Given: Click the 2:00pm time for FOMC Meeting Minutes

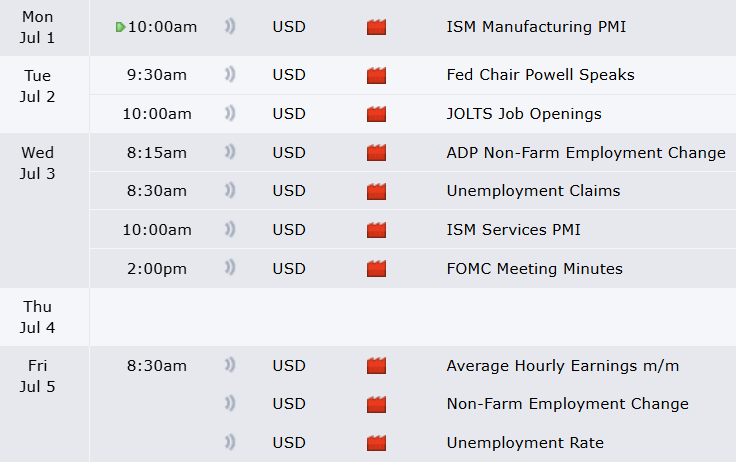Looking at the screenshot, I should 158,269.
